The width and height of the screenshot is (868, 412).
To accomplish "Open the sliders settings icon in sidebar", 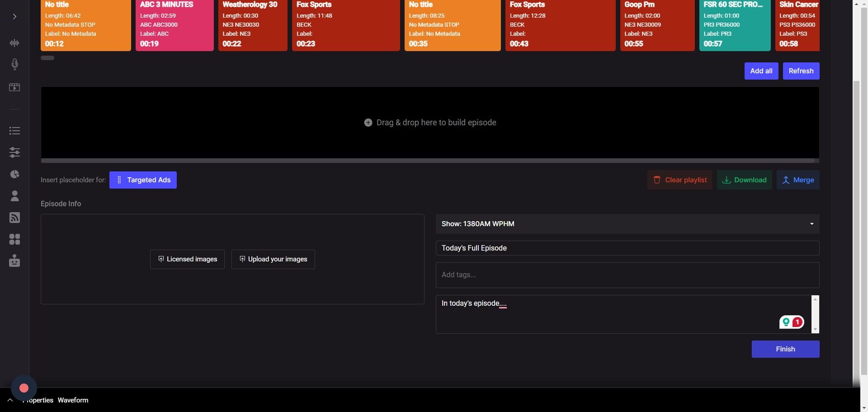I will pos(14,152).
